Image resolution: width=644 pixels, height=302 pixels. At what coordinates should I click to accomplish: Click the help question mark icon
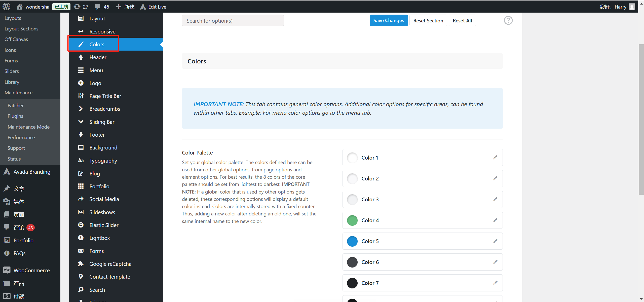[508, 20]
